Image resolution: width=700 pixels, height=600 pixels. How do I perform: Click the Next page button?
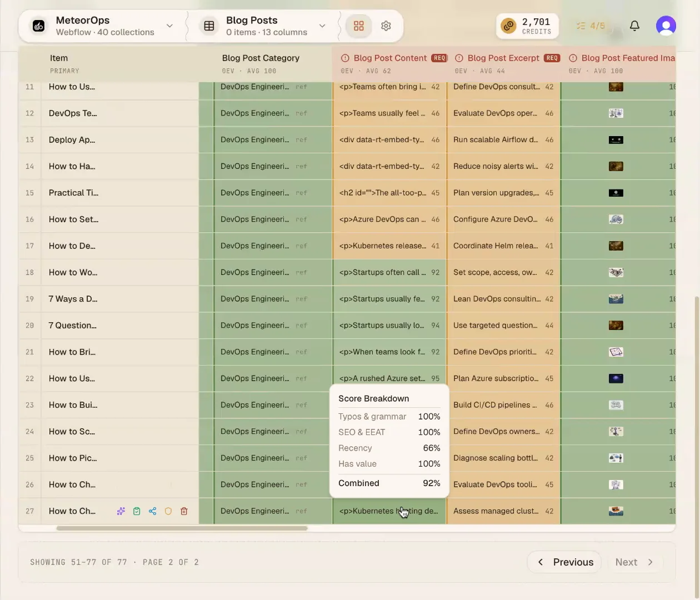(x=634, y=562)
